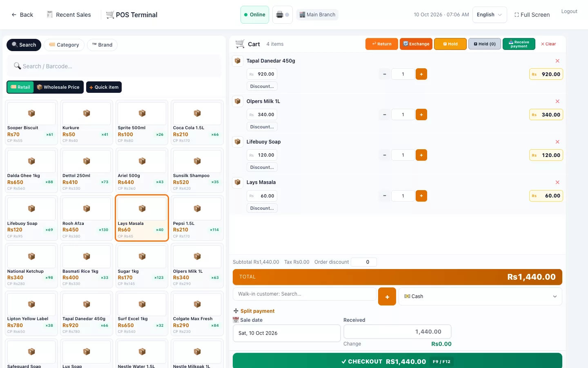Screen dimensions: 588x368
Task: Increase Tapal Danedar 450g quantity
Action: tap(421, 74)
